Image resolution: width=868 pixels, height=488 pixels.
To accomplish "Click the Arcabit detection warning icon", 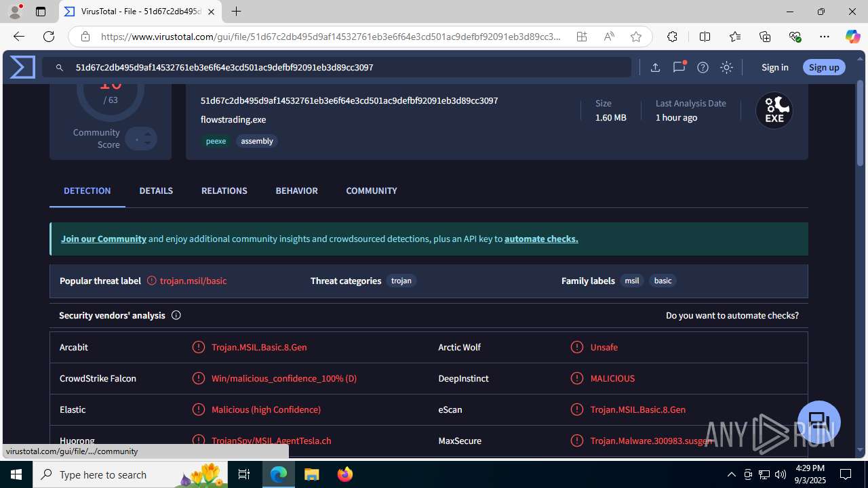I will point(198,347).
